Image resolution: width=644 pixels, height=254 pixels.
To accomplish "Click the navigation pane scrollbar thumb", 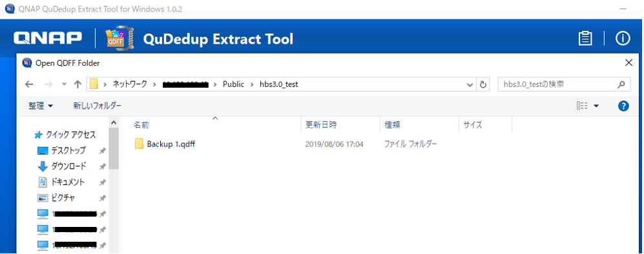I will pyautogui.click(x=114, y=148).
